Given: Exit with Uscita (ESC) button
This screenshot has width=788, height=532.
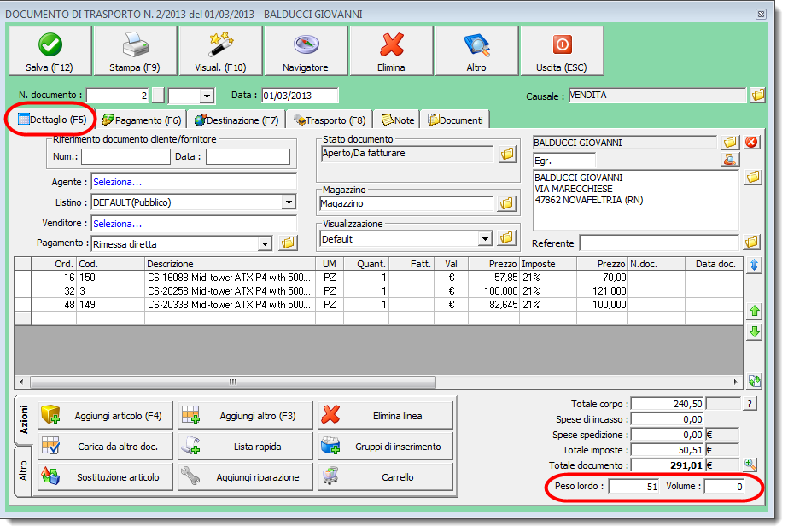Looking at the screenshot, I should tap(562, 50).
